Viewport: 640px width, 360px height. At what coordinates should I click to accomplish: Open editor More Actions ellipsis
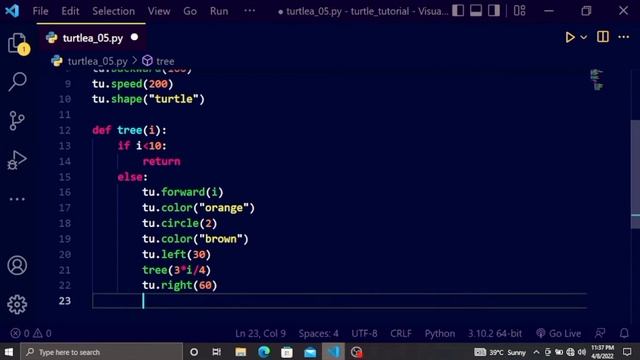pos(624,37)
